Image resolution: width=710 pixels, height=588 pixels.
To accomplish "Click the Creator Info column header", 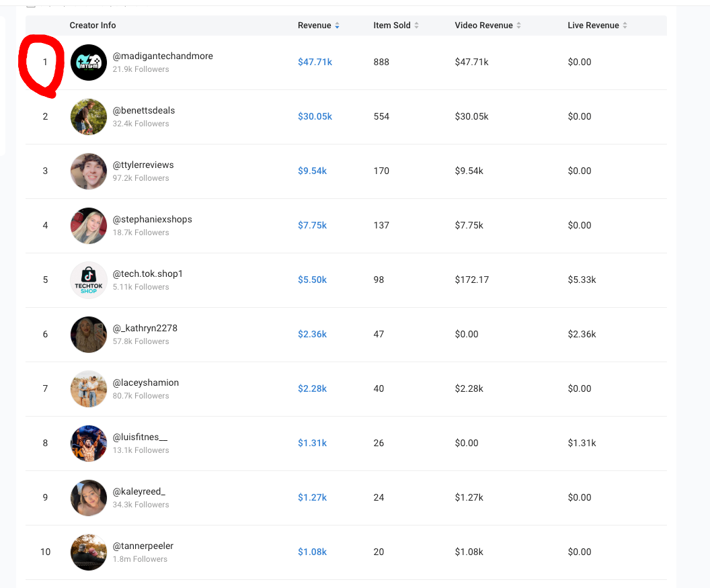I will tap(93, 26).
